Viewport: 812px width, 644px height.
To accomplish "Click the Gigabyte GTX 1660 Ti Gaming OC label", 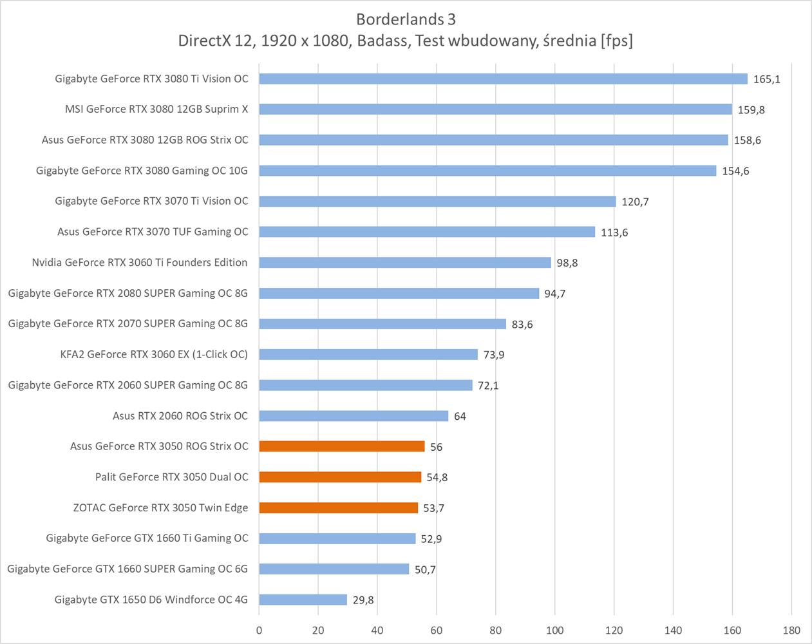I will pyautogui.click(x=147, y=538).
